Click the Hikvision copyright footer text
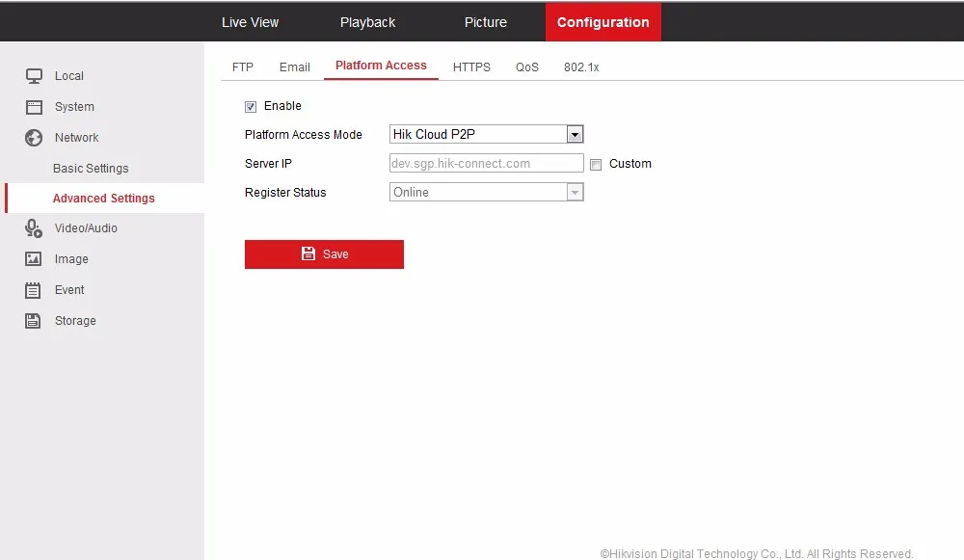 (x=757, y=554)
